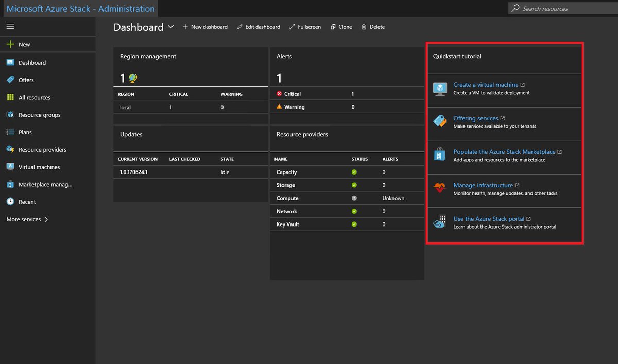This screenshot has height=364, width=618.
Task: Open the Use the Azure Stack portal link
Action: coord(489,219)
